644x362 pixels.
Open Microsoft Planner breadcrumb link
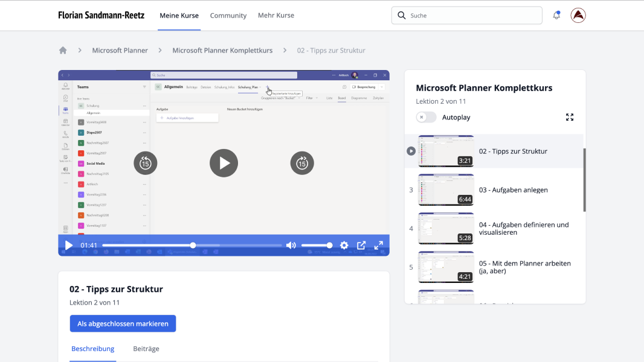120,51
